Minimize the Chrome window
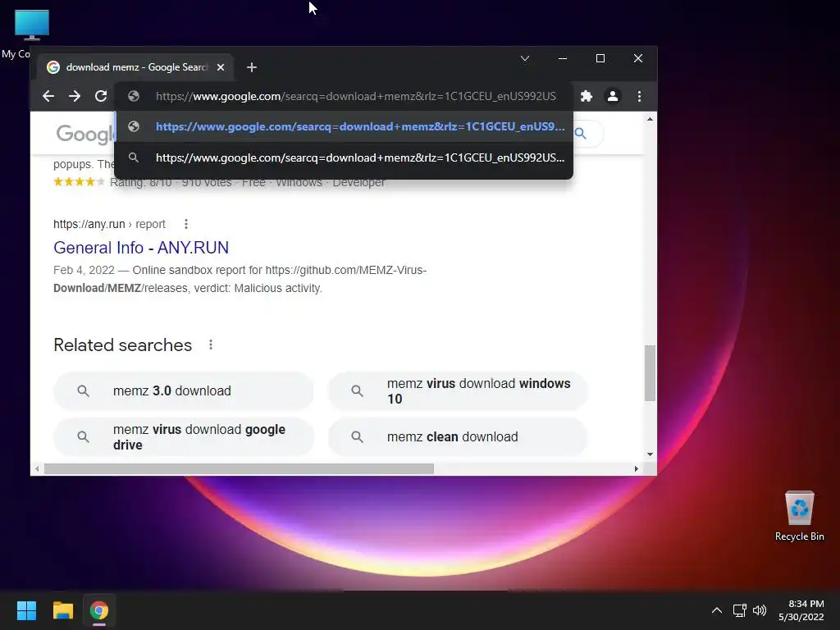The height and width of the screenshot is (630, 840). pos(563,58)
